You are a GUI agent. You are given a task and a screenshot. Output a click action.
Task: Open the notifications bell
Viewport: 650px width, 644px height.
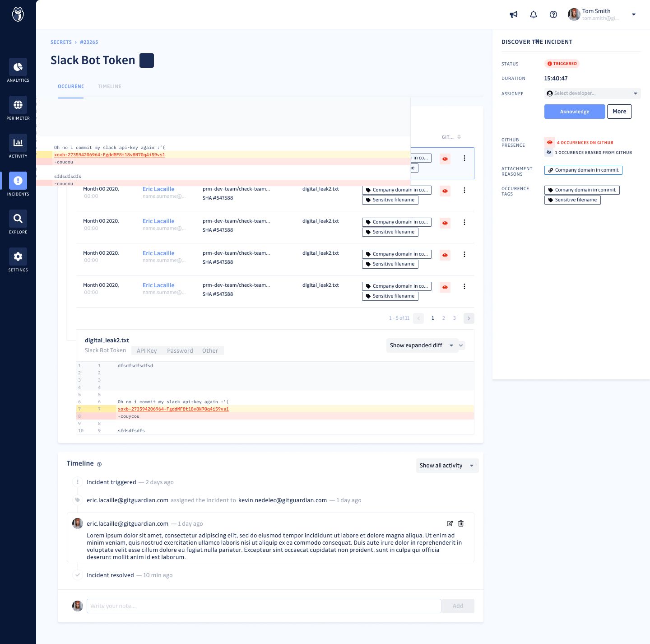tap(533, 14)
